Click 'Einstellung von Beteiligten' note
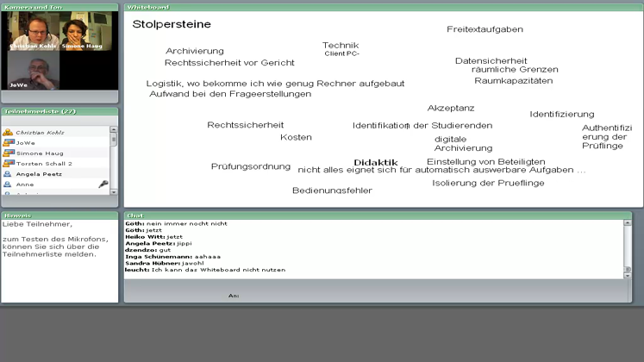 [x=486, y=162]
